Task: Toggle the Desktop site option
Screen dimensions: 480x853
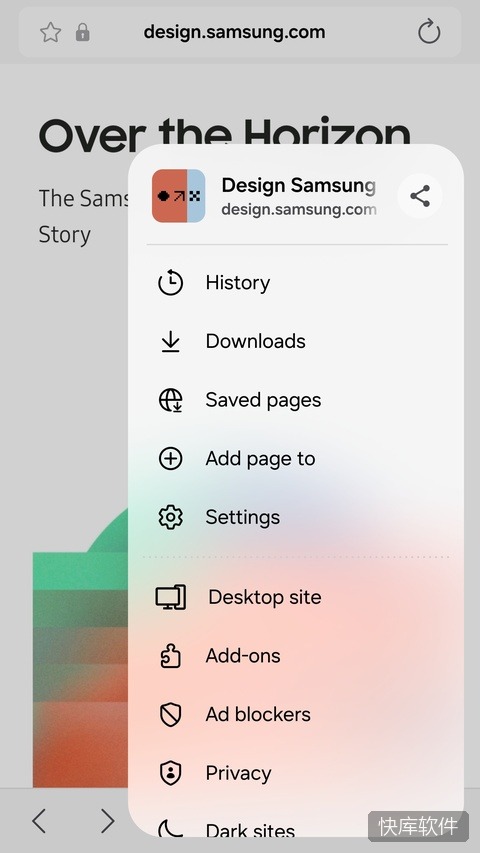Action: pyautogui.click(x=296, y=597)
